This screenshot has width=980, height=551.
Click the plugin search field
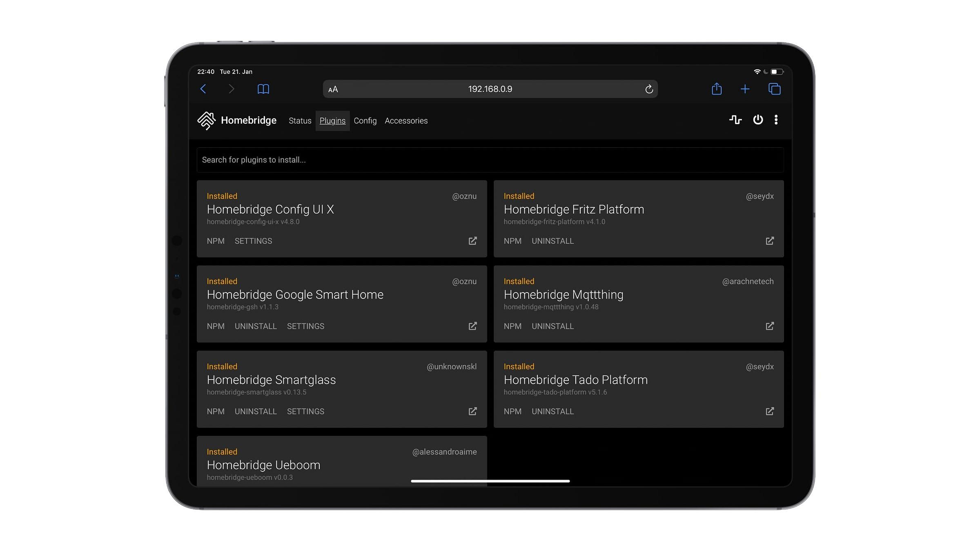tap(490, 160)
